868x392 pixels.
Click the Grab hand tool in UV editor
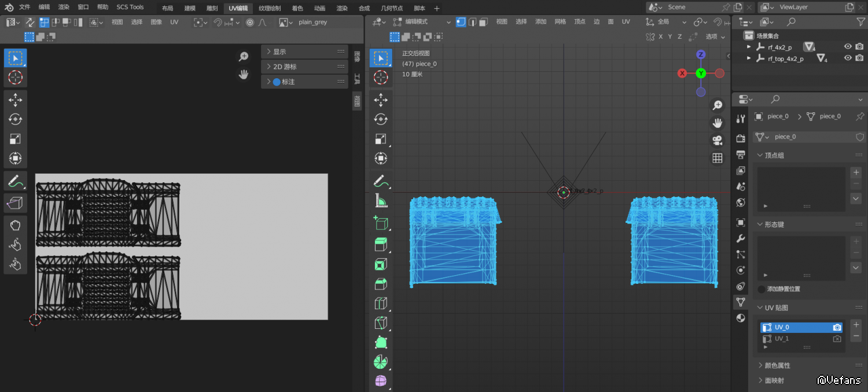15,225
